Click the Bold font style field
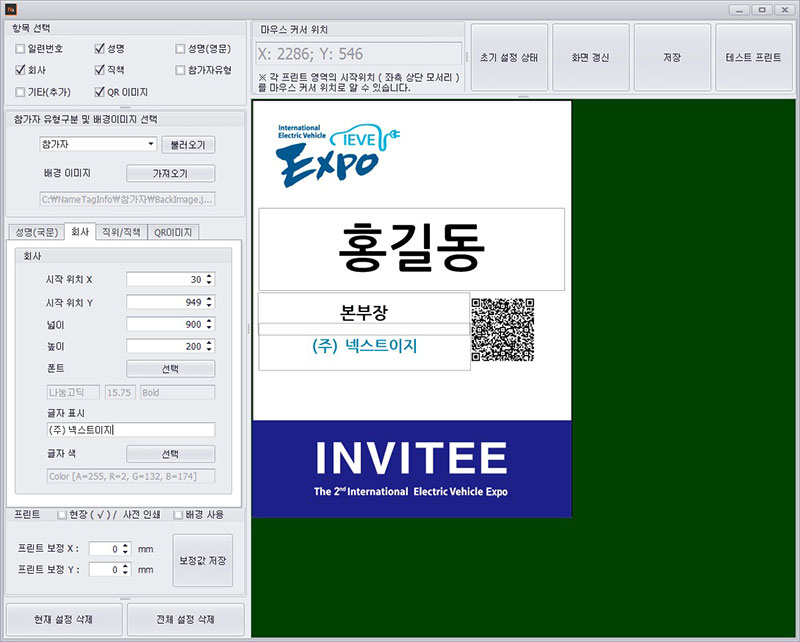This screenshot has width=800, height=642. coord(178,392)
